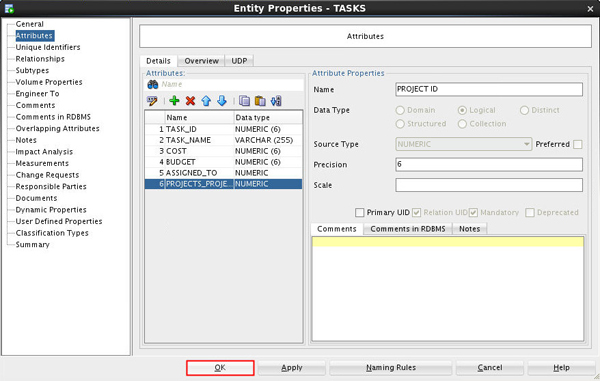The height and width of the screenshot is (381, 600).
Task: Select the Logical data type radio
Action: (x=462, y=110)
